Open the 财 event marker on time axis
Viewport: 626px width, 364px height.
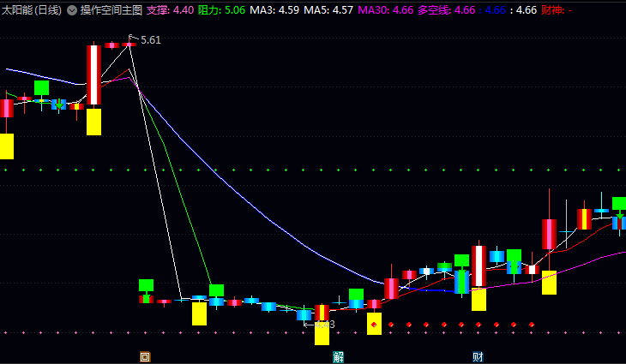coord(478,357)
